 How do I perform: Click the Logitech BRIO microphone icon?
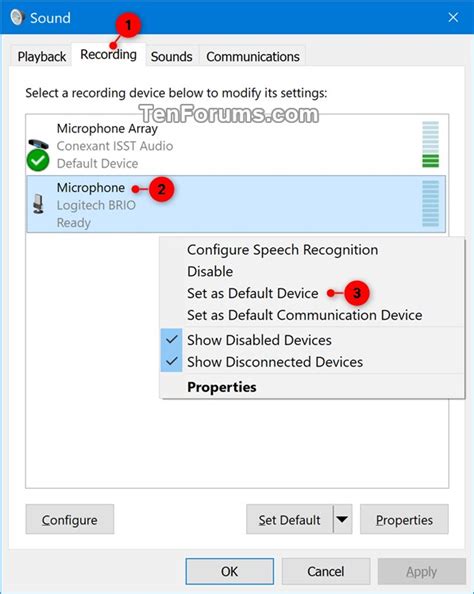coord(38,203)
